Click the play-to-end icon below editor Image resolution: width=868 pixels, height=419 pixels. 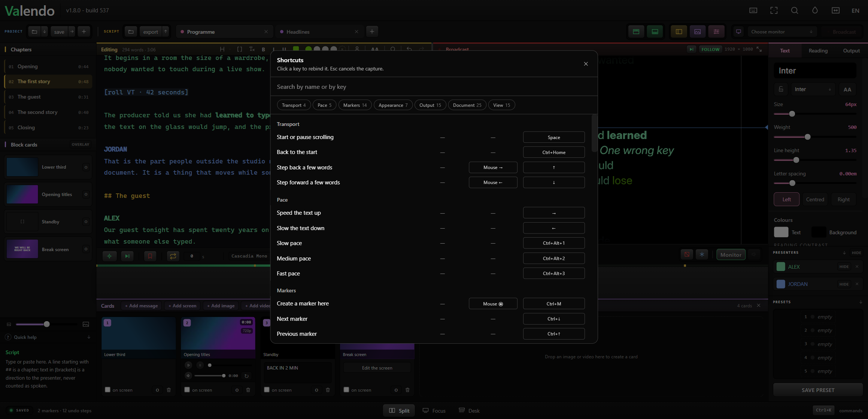pyautogui.click(x=127, y=256)
